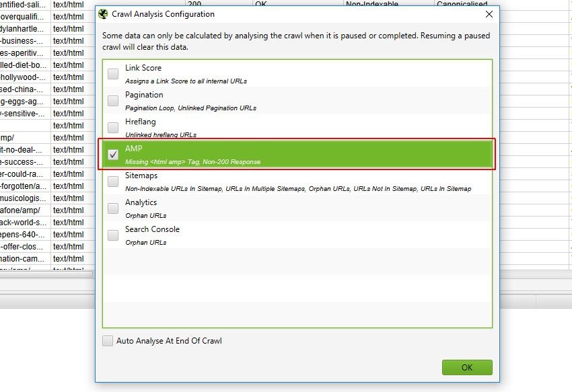
Task: Turn on the Analytics checkbox
Action: 113,208
